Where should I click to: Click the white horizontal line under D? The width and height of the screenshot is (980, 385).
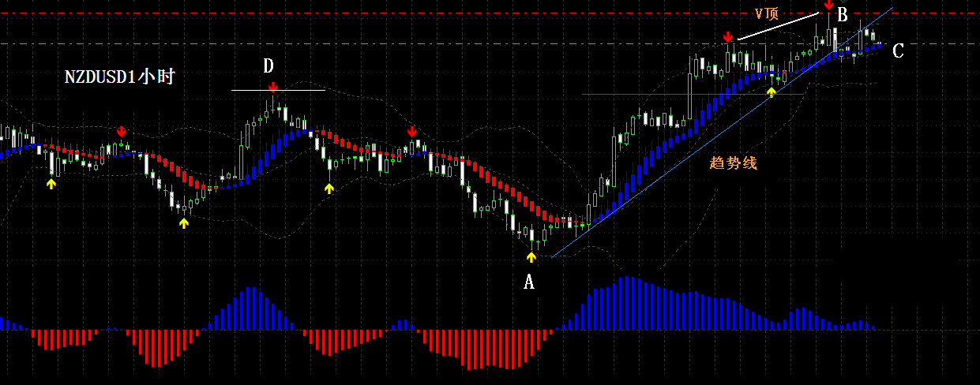[278, 90]
